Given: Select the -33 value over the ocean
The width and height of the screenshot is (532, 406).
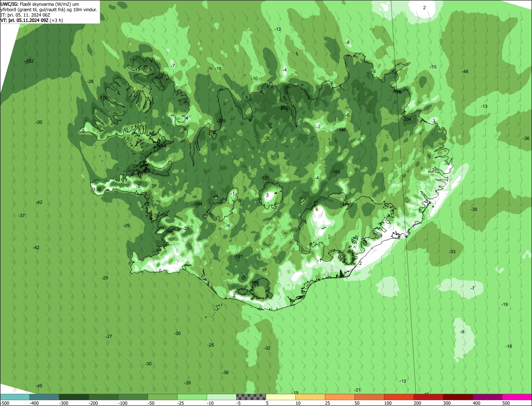Looking at the screenshot, I should click(452, 252).
